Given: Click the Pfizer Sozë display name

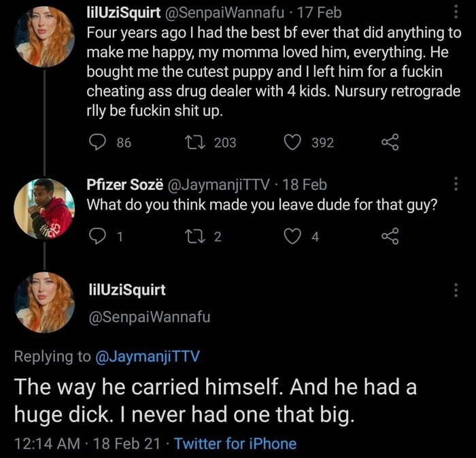Looking at the screenshot, I should [x=124, y=184].
